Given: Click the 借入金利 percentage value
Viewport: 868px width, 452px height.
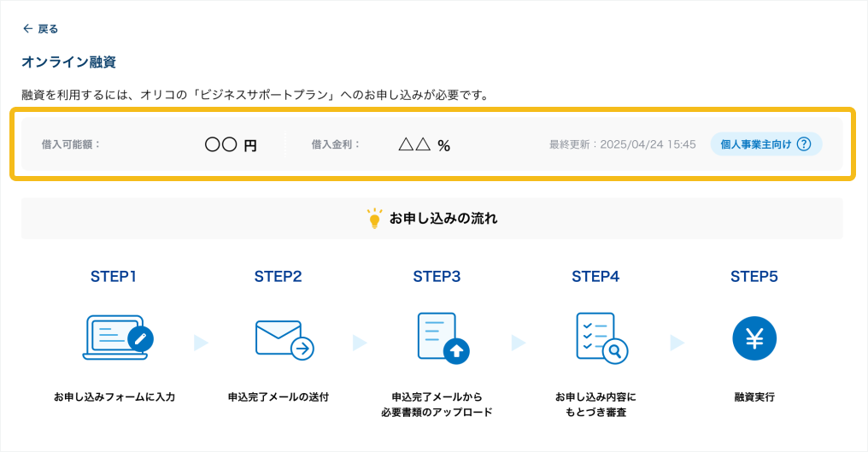Looking at the screenshot, I should pos(424,145).
